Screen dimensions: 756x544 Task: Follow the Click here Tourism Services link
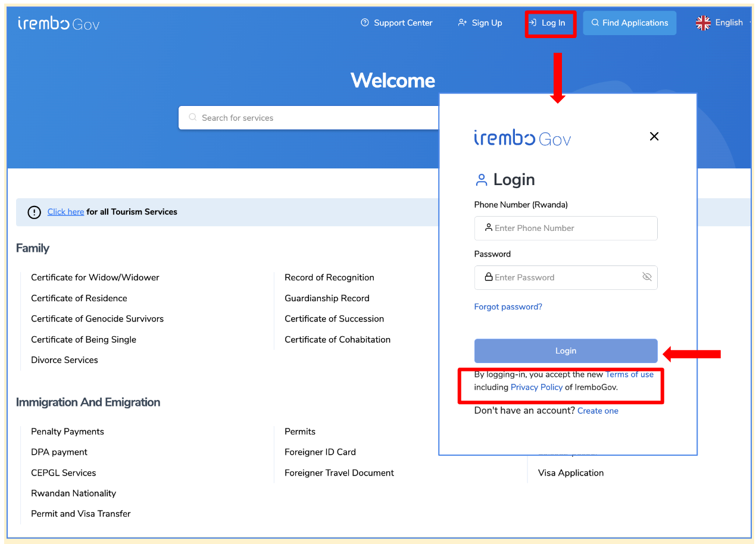[x=65, y=212]
